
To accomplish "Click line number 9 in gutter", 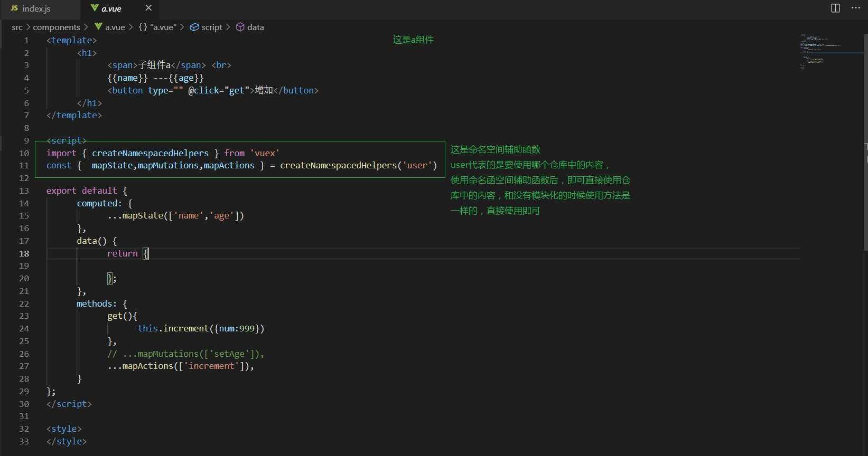I will (26, 140).
